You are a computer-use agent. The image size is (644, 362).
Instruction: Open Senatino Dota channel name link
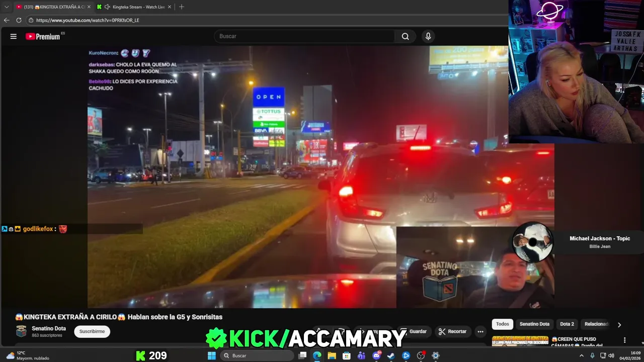coord(49,328)
